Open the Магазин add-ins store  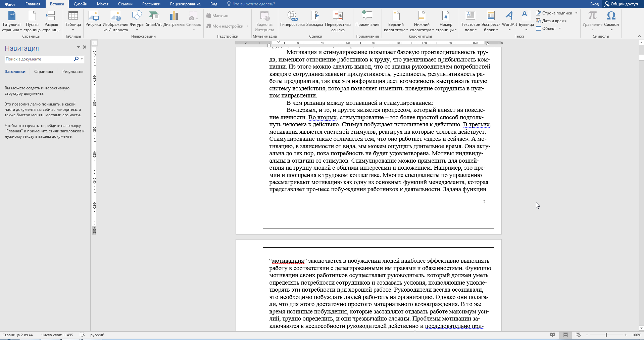(217, 16)
